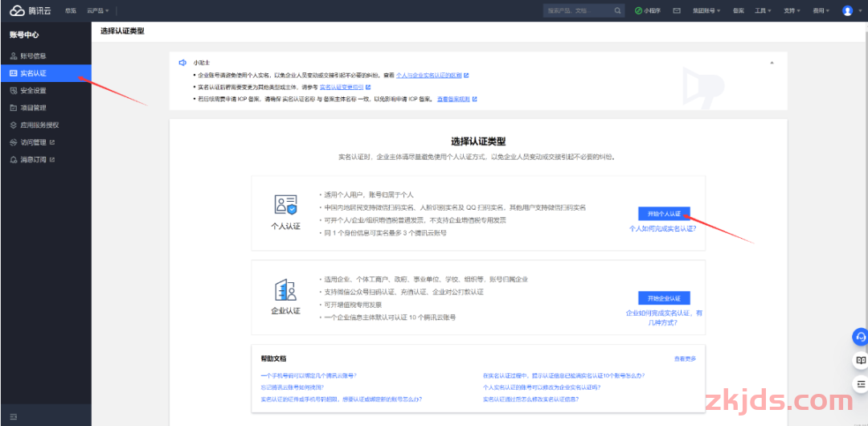Open help link 实名认证的证件或手机号码超限

tap(341, 399)
